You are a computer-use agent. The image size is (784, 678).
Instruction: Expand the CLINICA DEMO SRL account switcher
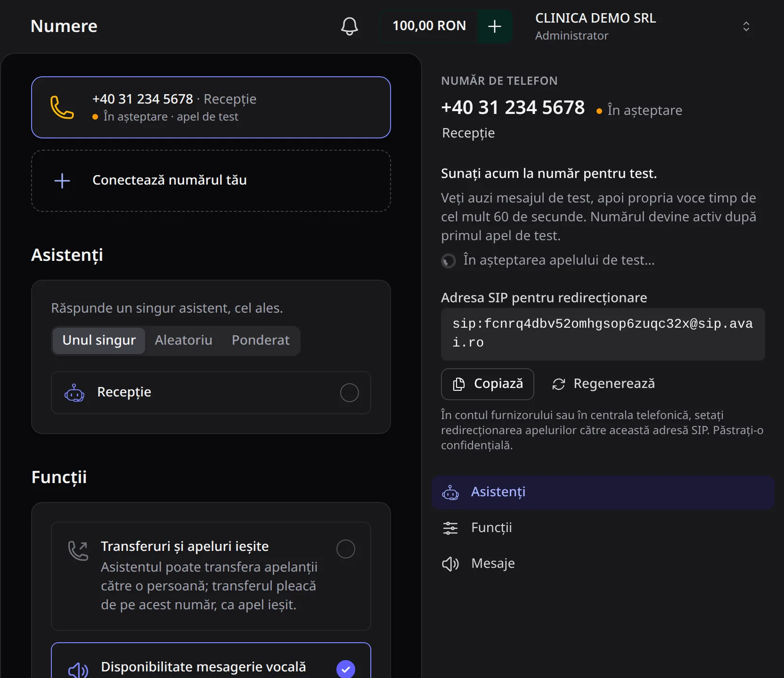tap(746, 26)
